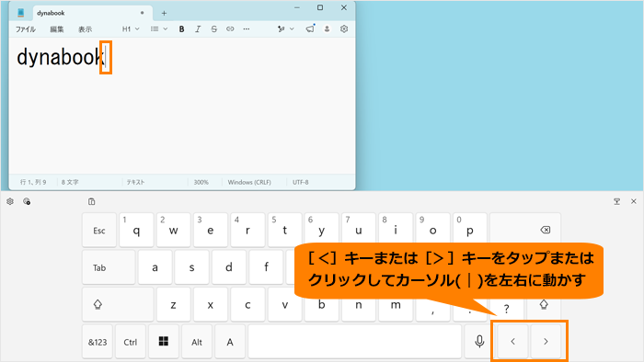Open the H1 heading dropdown
The image size is (644, 362).
[131, 29]
